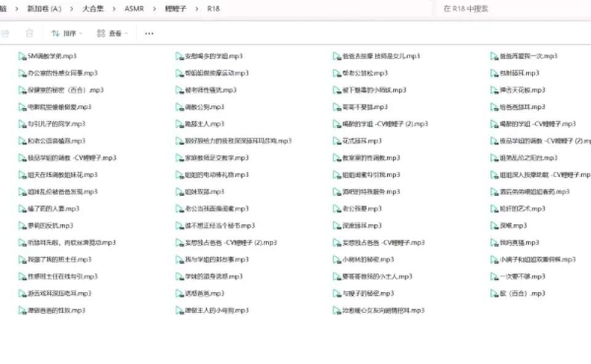Go to 大合集 breadcrumb folder
Image resolution: width=591 pixels, height=364 pixels.
(x=93, y=9)
